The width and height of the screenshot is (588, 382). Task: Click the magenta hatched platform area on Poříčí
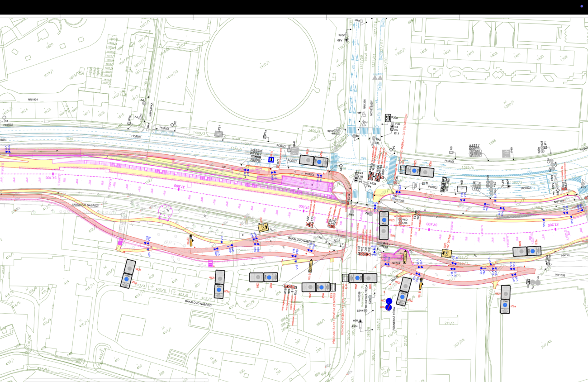coord(305,184)
